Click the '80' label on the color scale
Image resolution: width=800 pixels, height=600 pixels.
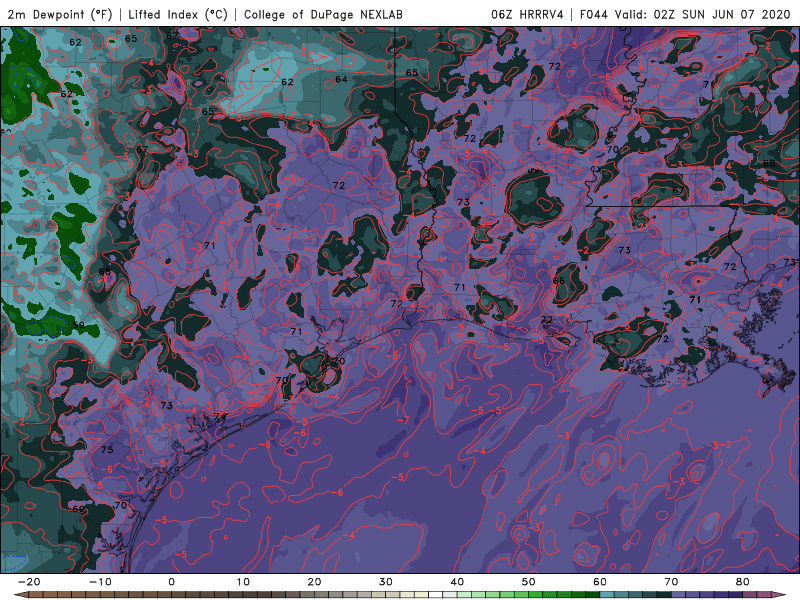point(742,582)
